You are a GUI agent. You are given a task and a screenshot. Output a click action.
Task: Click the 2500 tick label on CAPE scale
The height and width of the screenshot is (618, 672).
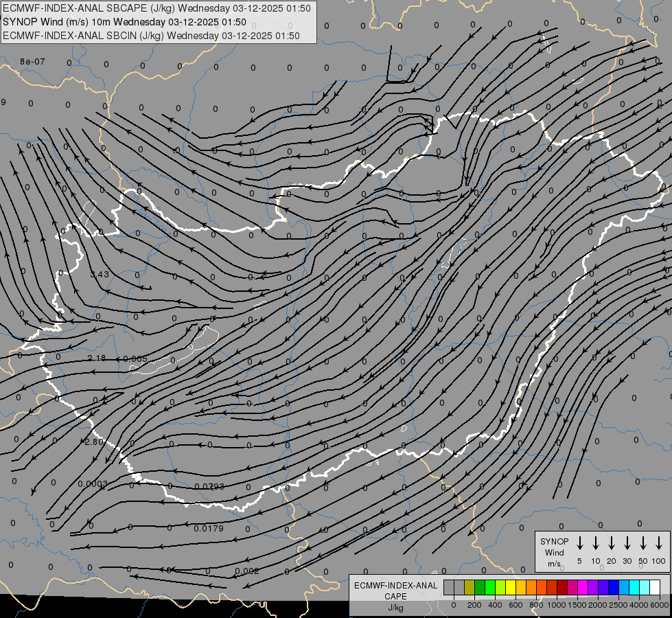pyautogui.click(x=618, y=605)
